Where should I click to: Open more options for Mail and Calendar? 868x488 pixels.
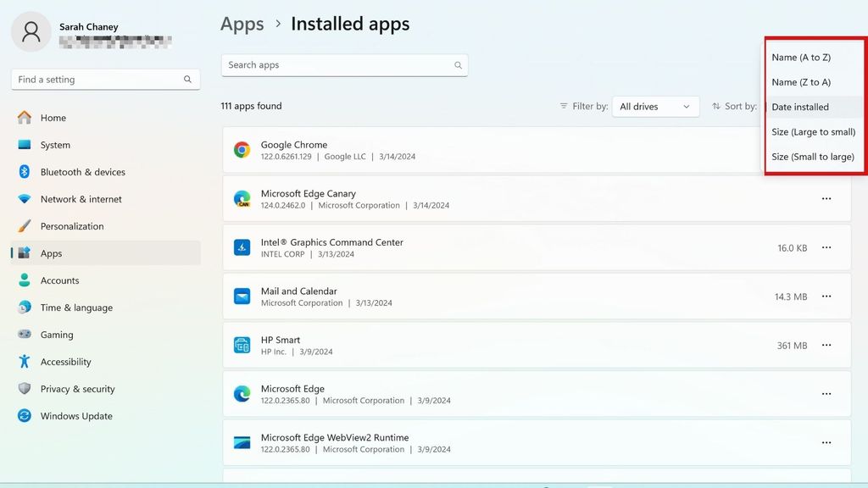pyautogui.click(x=826, y=296)
